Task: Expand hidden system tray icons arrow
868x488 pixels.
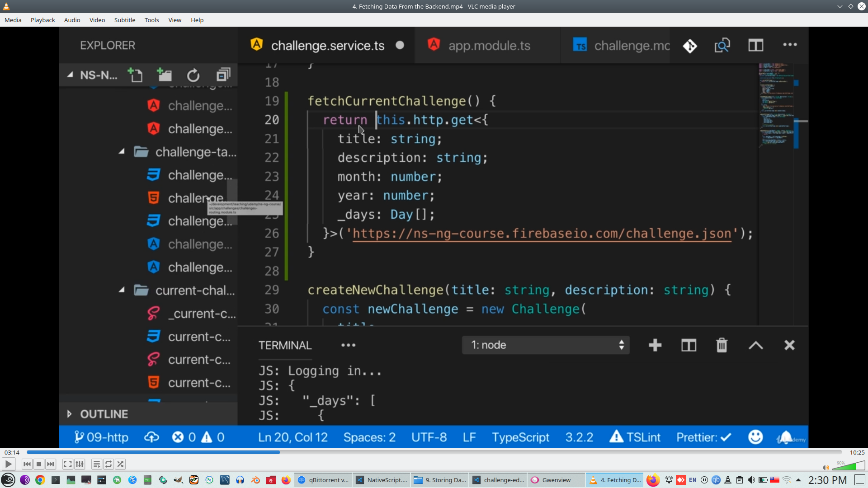Action: (x=798, y=480)
